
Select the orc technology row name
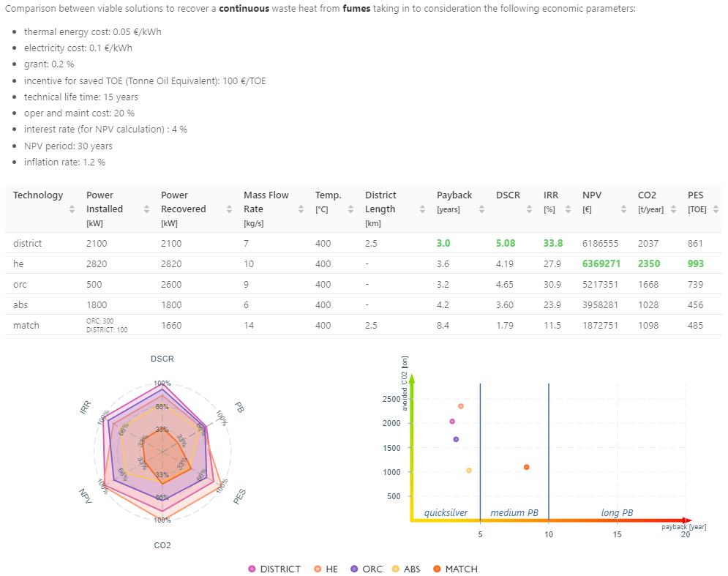20,284
